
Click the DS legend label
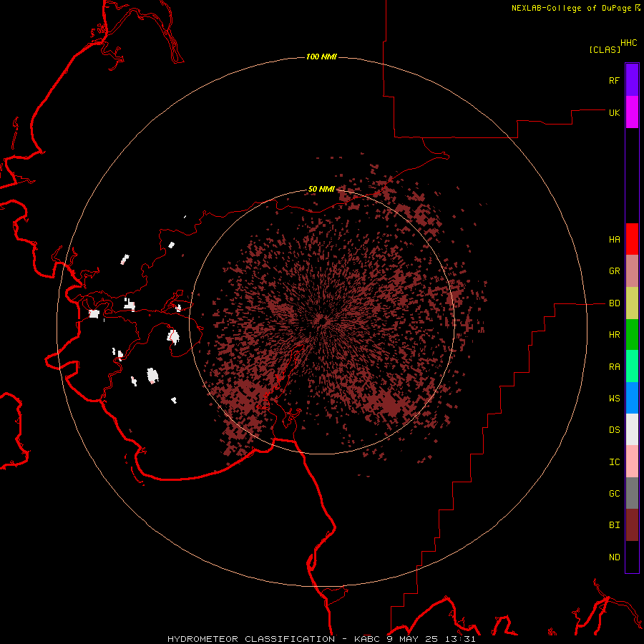[x=614, y=430]
